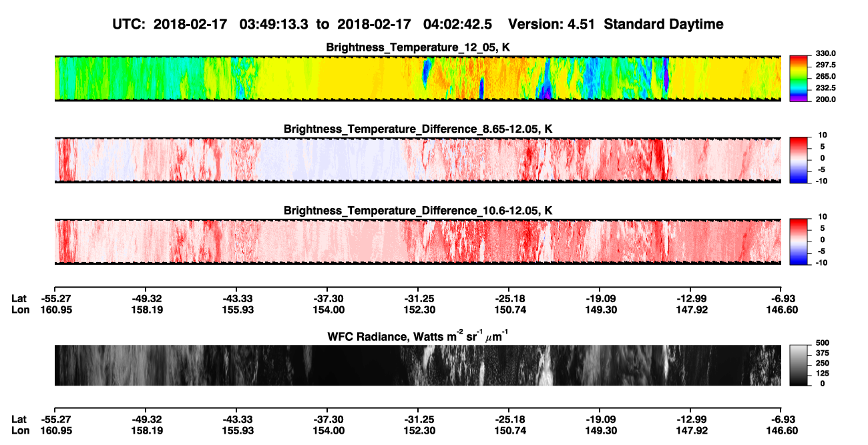Select the 8.65-12.05 temperature difference image strip
The width and height of the screenshot is (868, 445).
417,159
